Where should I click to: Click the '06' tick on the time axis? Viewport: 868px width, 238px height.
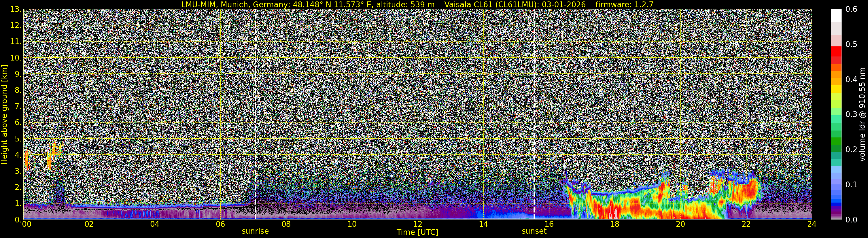pos(220,224)
